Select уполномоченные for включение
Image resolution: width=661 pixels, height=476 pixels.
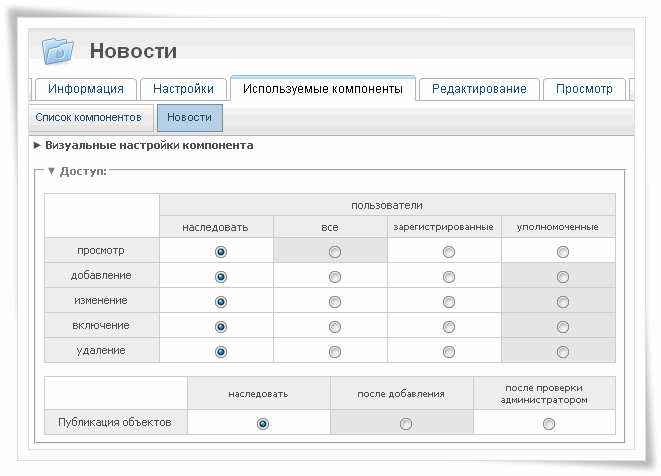point(563,327)
